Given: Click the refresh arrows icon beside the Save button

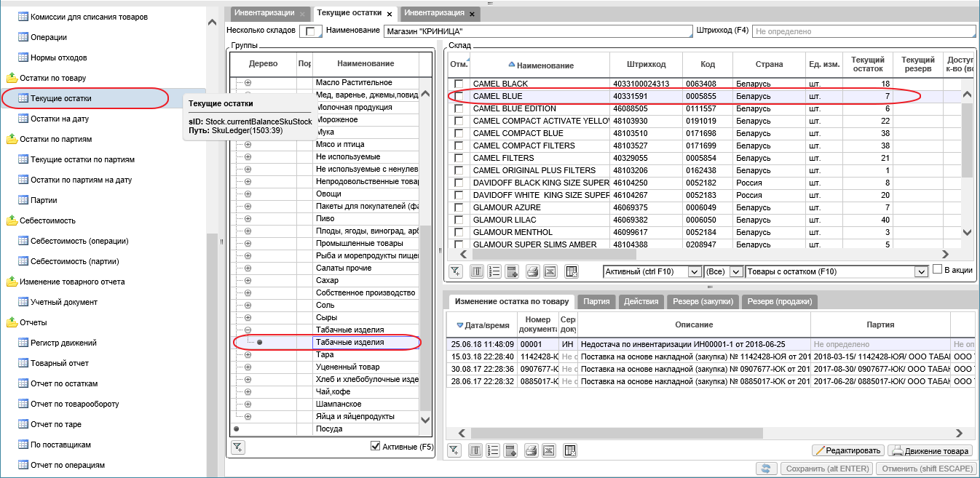Looking at the screenshot, I should click(x=767, y=469).
